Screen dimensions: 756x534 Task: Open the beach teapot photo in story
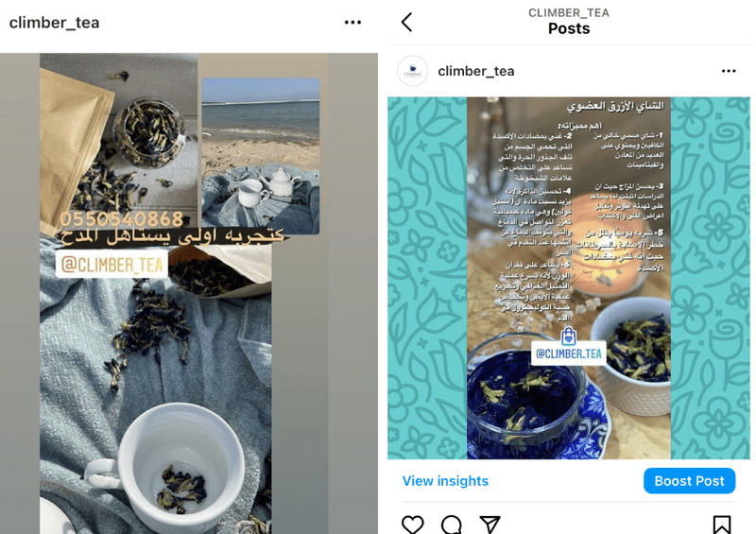[x=261, y=156]
